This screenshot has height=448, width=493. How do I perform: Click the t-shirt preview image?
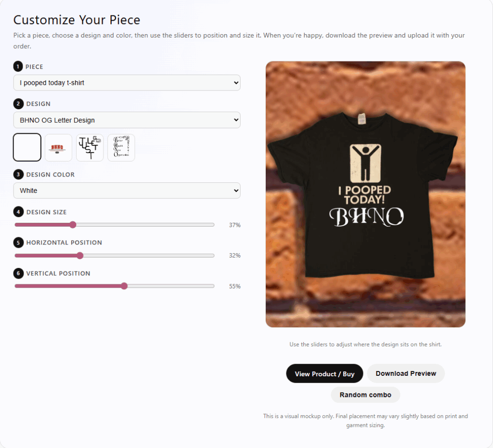coord(365,194)
